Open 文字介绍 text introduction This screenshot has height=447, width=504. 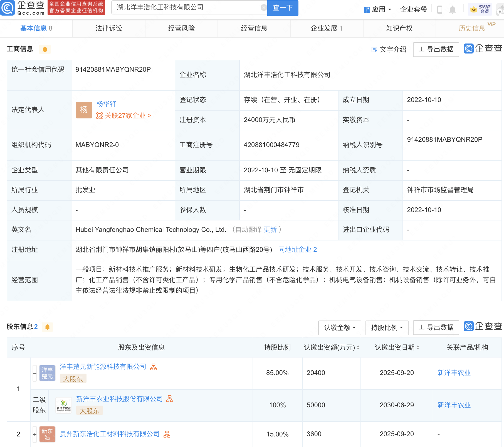[x=389, y=49]
